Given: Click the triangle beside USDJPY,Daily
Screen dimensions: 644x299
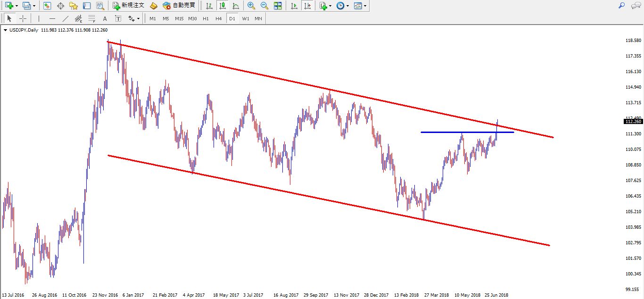Looking at the screenshot, I should coord(5,30).
